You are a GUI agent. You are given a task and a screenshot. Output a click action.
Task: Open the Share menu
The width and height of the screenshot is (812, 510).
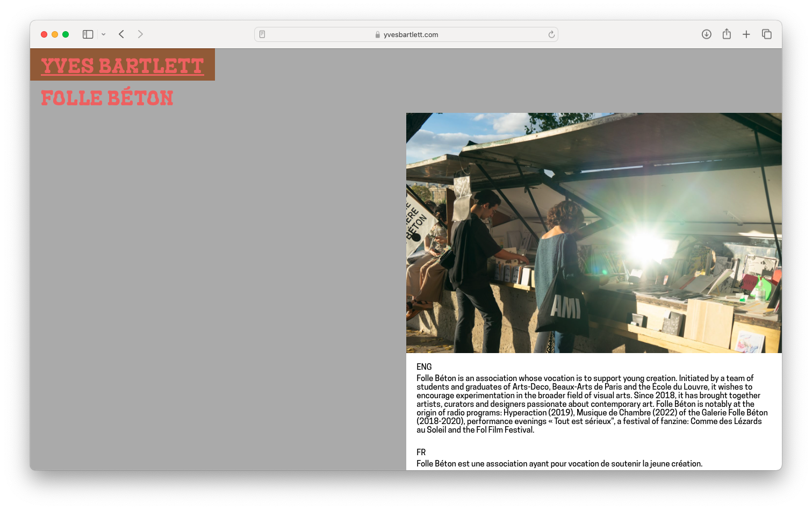tap(727, 34)
